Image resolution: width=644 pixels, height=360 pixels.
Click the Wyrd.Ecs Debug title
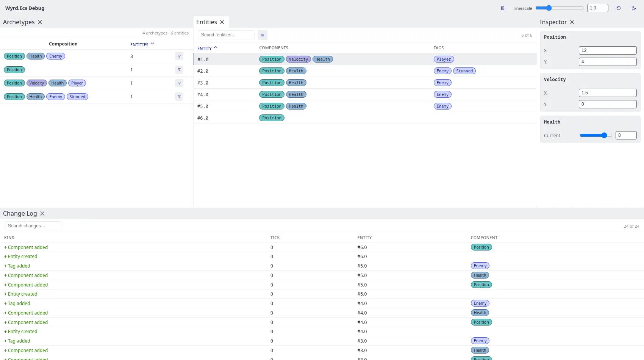click(25, 8)
